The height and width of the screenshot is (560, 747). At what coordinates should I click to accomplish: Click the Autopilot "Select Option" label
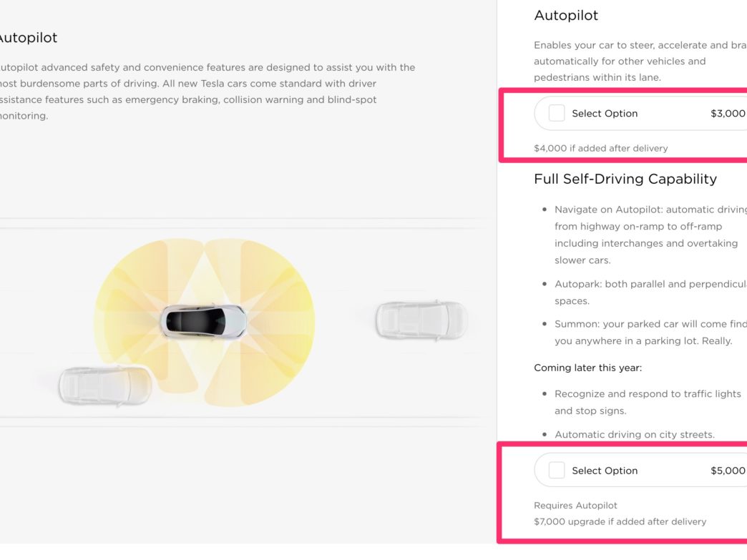tap(605, 113)
